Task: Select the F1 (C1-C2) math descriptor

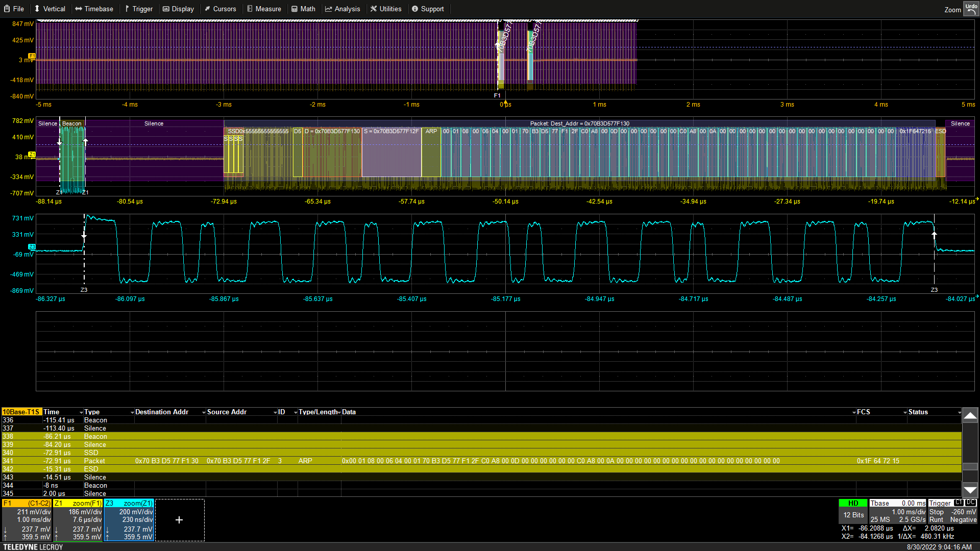Action: (27, 519)
